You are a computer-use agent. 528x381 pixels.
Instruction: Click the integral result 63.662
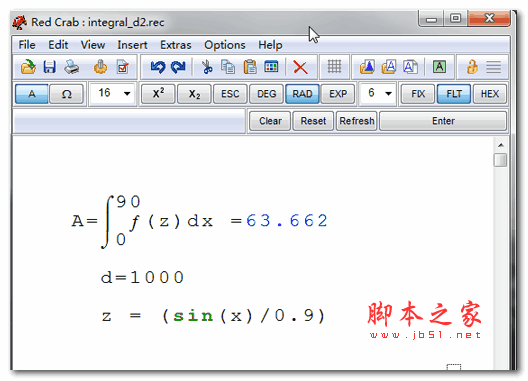tap(287, 221)
